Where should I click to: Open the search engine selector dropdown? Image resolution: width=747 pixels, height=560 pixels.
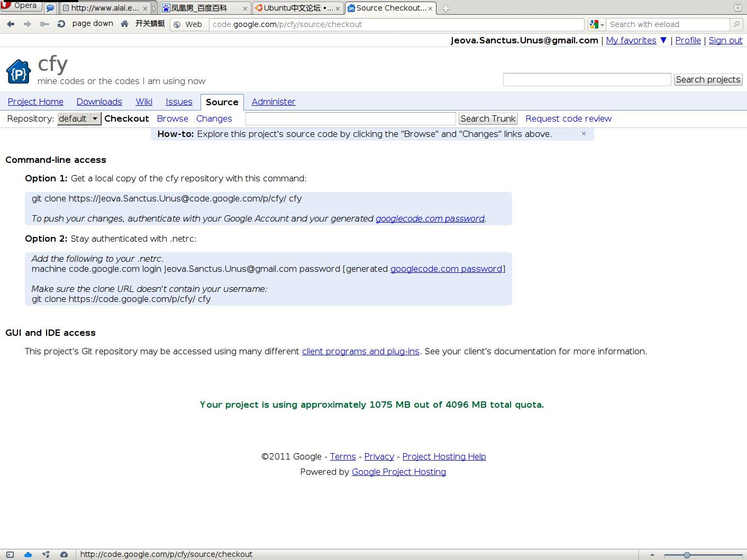[x=597, y=24]
